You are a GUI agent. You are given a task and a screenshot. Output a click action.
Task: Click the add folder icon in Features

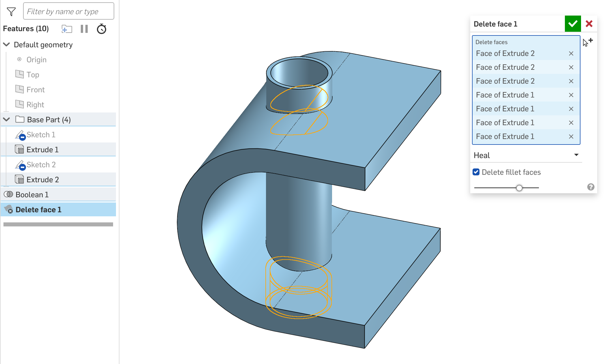67,29
